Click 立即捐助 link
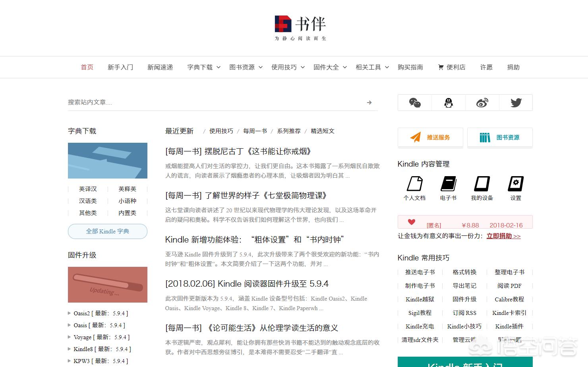This screenshot has width=588, height=367. click(x=503, y=236)
